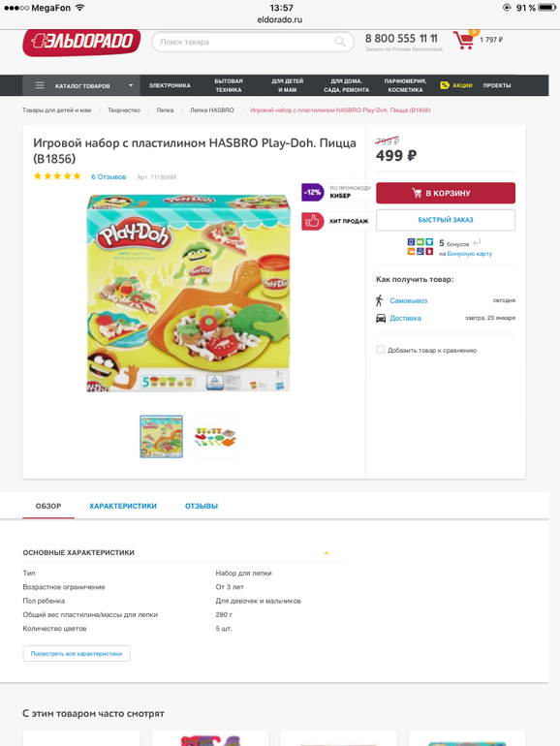Open the 6 Отзывов link
Viewport: 560px width, 746px height.
[109, 176]
